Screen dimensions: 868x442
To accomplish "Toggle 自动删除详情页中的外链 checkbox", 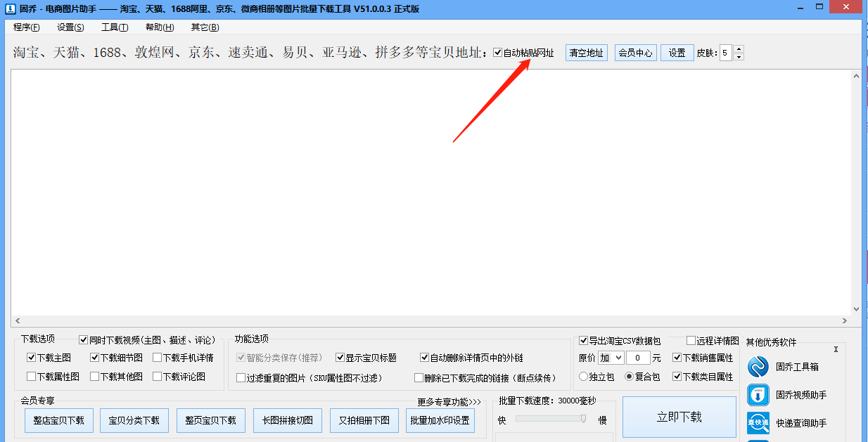I will point(424,358).
